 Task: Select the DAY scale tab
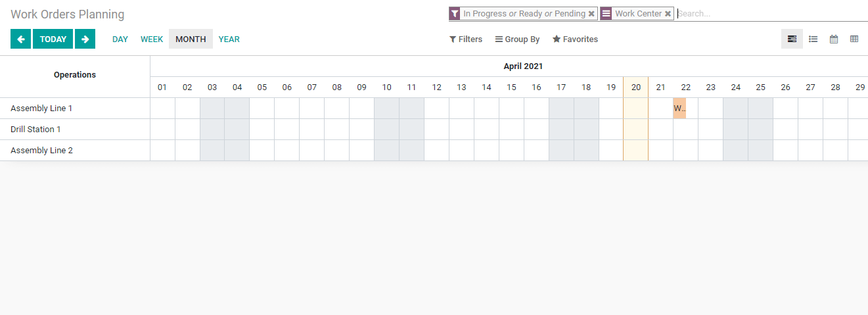pyautogui.click(x=120, y=39)
